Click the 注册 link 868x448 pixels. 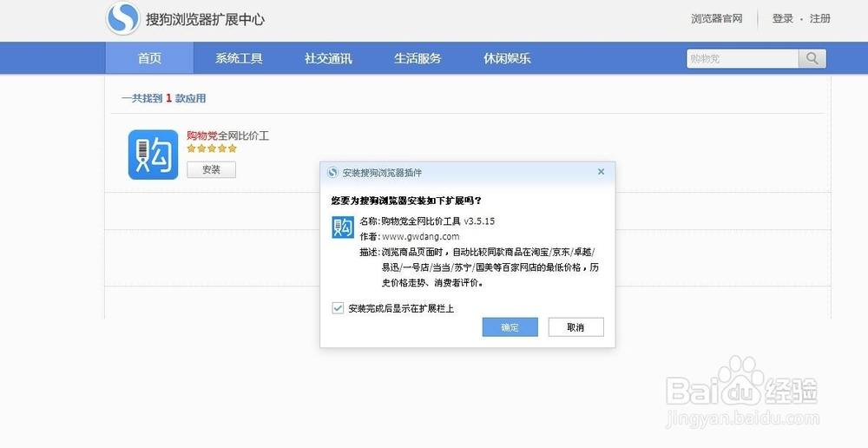click(x=820, y=18)
